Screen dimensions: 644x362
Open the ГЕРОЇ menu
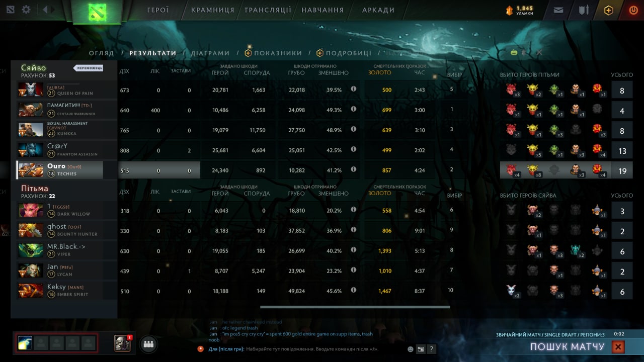pyautogui.click(x=158, y=10)
